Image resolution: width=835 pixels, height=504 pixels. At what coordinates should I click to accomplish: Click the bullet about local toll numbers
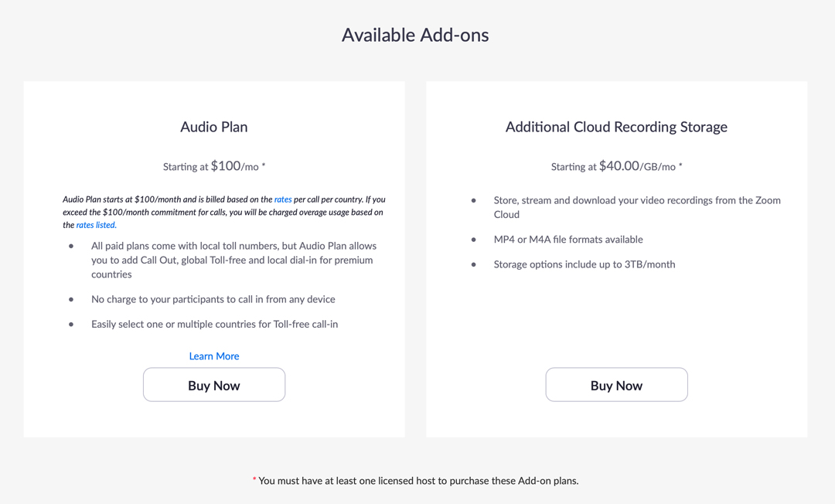tap(233, 260)
